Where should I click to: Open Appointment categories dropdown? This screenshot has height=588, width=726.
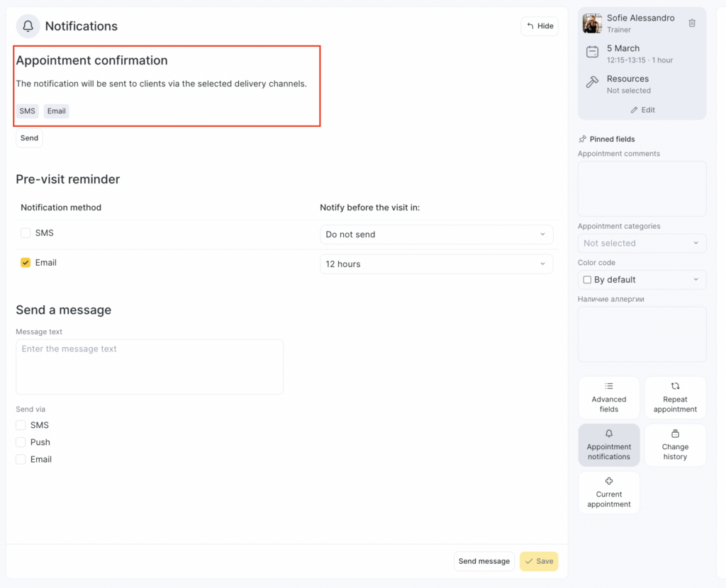(x=642, y=243)
